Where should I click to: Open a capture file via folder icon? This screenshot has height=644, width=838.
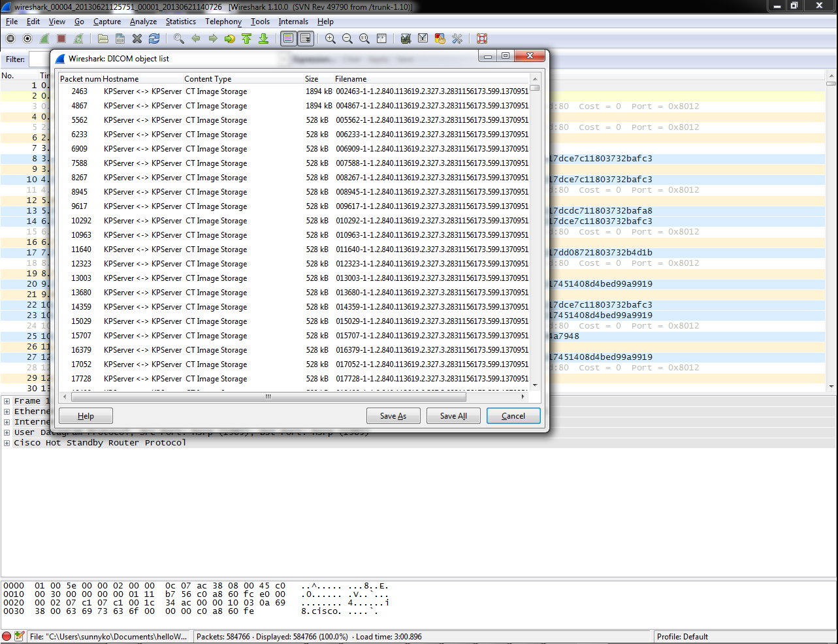103,39
